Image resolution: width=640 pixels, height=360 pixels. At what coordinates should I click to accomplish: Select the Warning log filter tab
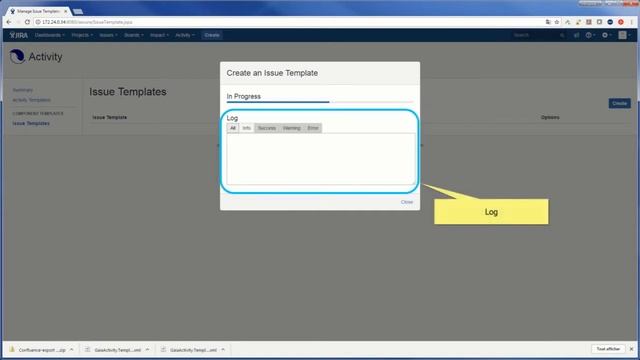coord(291,128)
